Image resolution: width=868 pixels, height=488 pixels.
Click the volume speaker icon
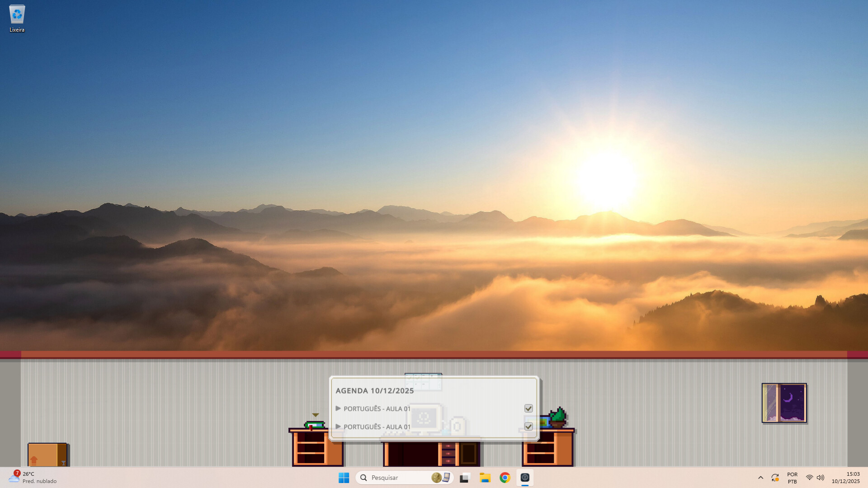click(x=820, y=478)
